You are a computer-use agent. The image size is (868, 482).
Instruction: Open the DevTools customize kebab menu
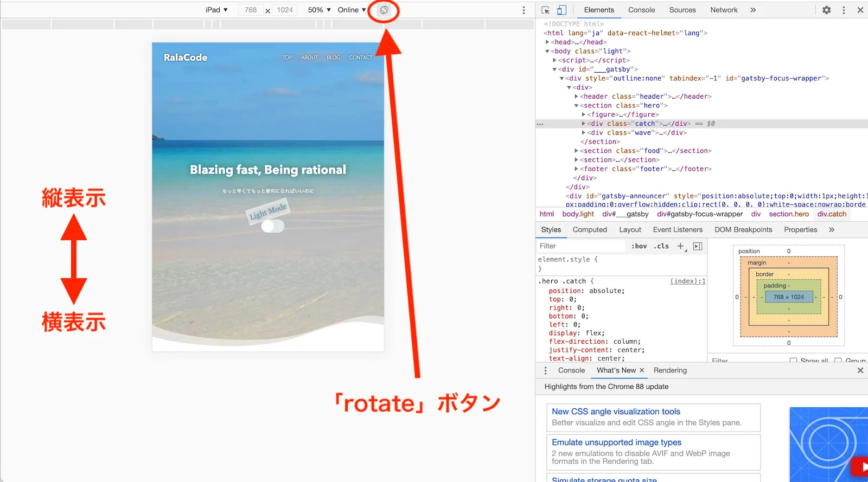click(844, 10)
